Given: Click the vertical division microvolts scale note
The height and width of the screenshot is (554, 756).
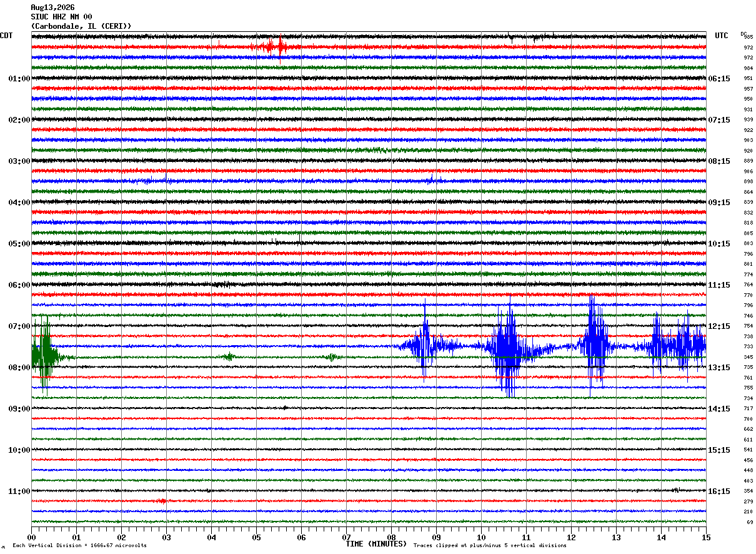Looking at the screenshot, I should tap(79, 545).
